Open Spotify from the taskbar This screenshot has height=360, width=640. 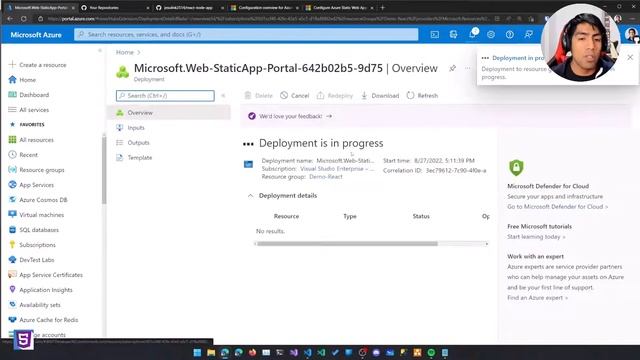[431, 352]
